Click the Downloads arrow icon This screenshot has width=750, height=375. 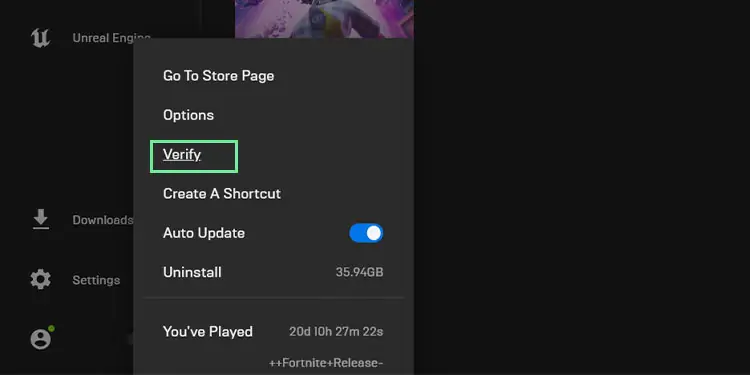(x=41, y=219)
